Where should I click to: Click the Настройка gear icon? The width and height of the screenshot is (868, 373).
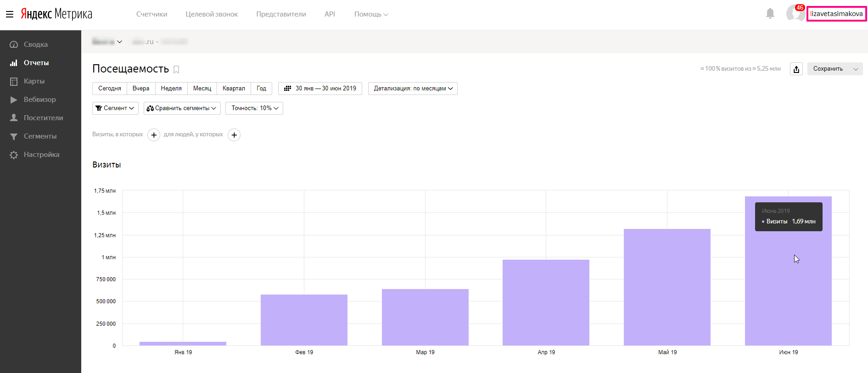14,155
